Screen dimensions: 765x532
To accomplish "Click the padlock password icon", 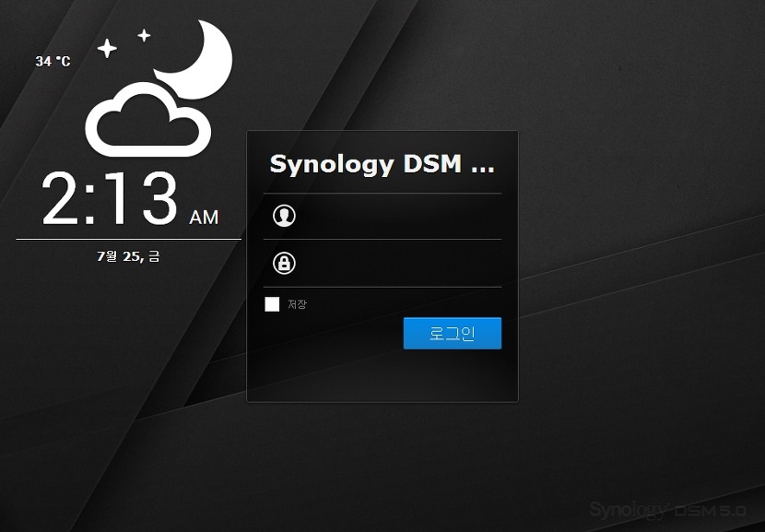I will 284,263.
